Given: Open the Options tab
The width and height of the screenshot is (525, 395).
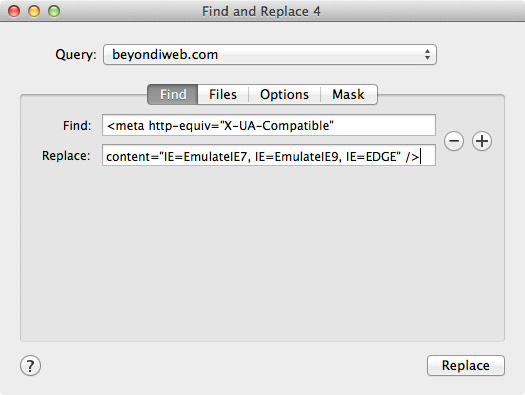Looking at the screenshot, I should [x=284, y=94].
